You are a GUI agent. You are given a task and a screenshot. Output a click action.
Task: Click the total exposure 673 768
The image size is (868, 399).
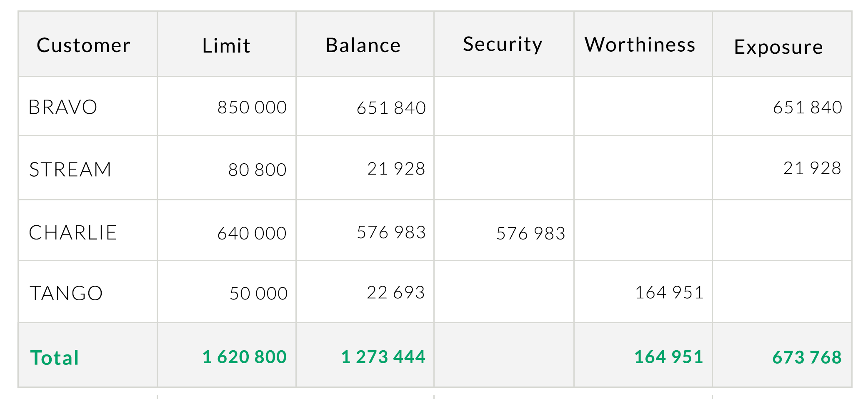tap(807, 357)
